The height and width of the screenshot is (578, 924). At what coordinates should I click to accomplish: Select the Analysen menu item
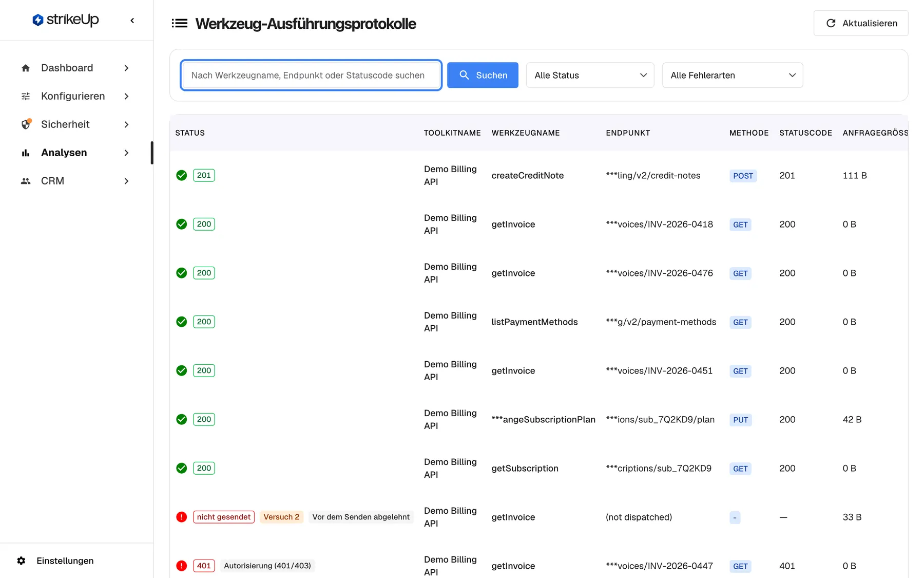point(76,153)
